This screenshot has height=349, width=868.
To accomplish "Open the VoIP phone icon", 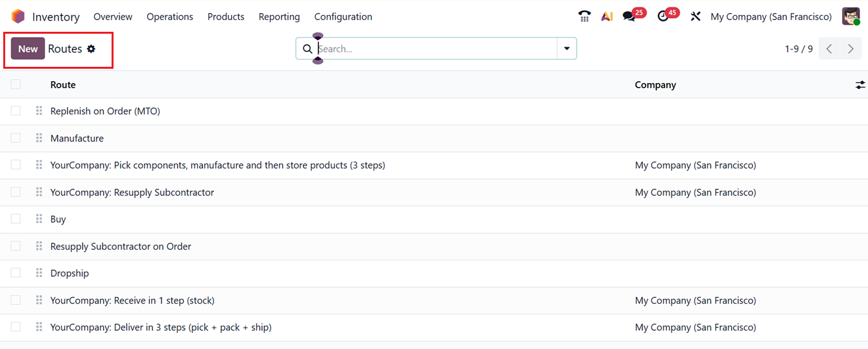I will pos(585,17).
